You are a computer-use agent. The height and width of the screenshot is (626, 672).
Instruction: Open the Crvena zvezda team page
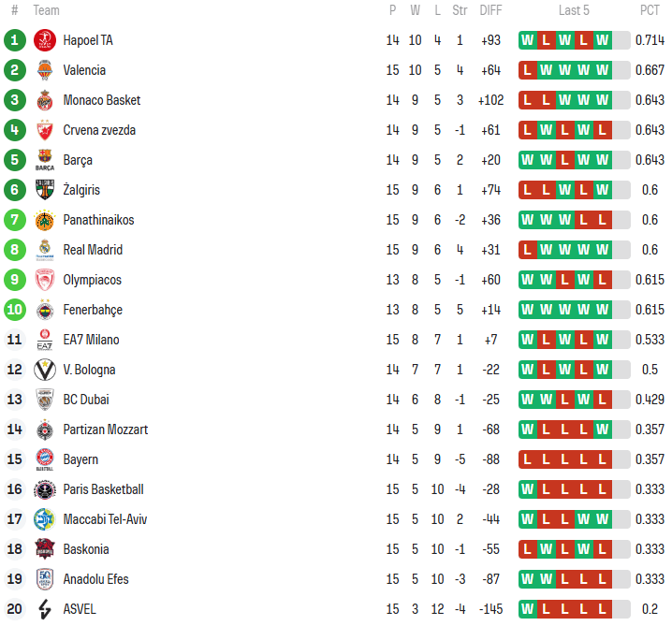pyautogui.click(x=99, y=130)
